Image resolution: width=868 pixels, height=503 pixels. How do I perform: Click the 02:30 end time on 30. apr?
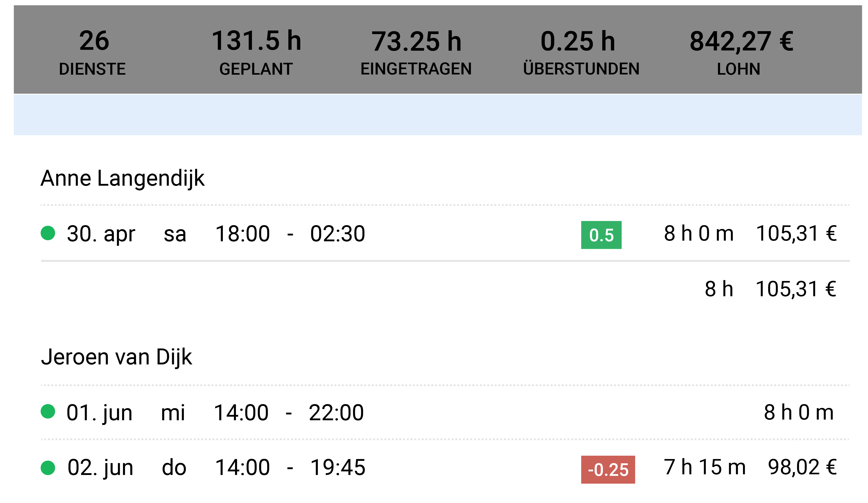pos(338,234)
